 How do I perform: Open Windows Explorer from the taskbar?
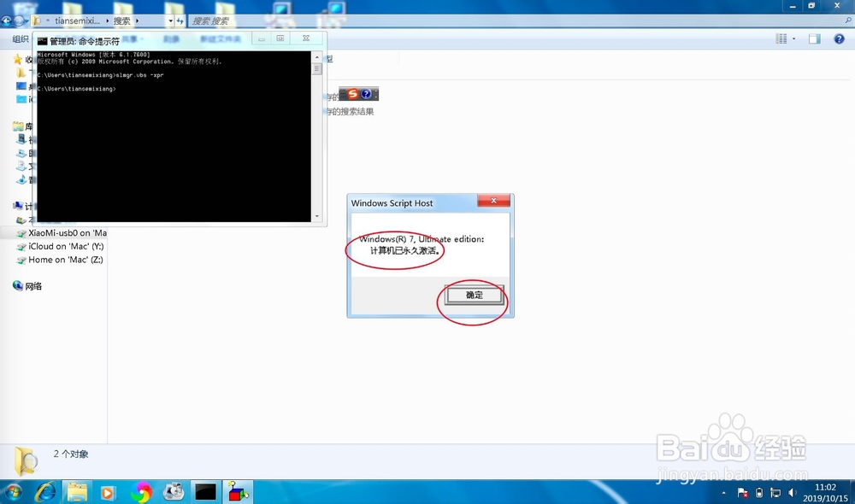point(77,493)
